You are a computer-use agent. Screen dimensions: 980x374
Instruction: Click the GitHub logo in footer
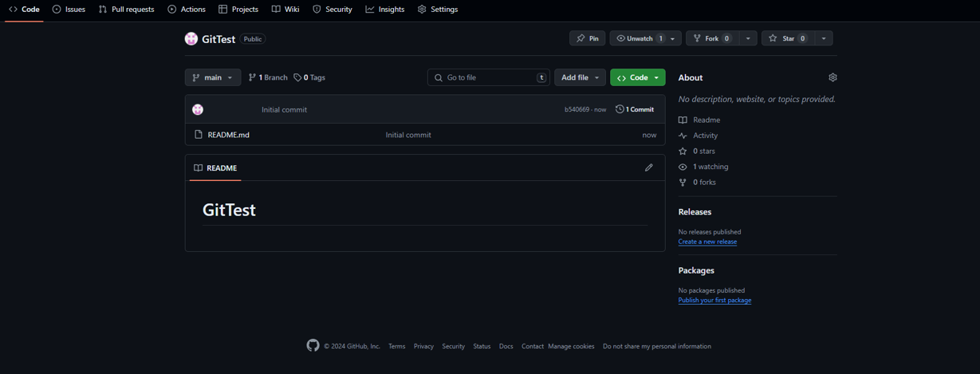coord(313,345)
